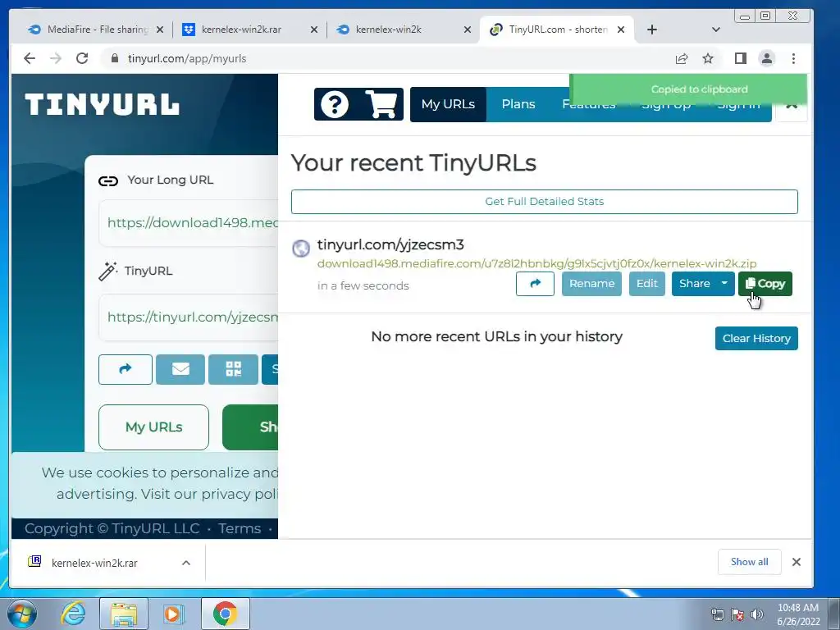Open the shopping cart icon

381,104
